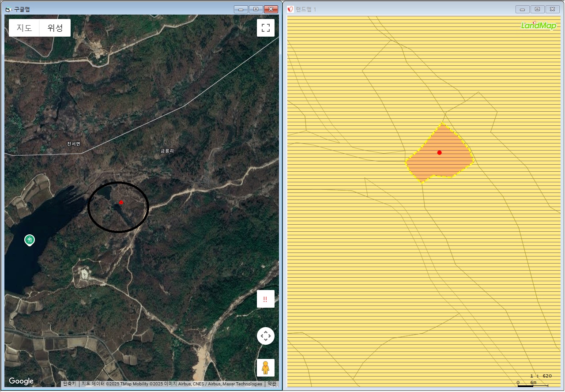Click the 진서면 place label
Viewport: 565px width, 392px height.
pos(73,144)
